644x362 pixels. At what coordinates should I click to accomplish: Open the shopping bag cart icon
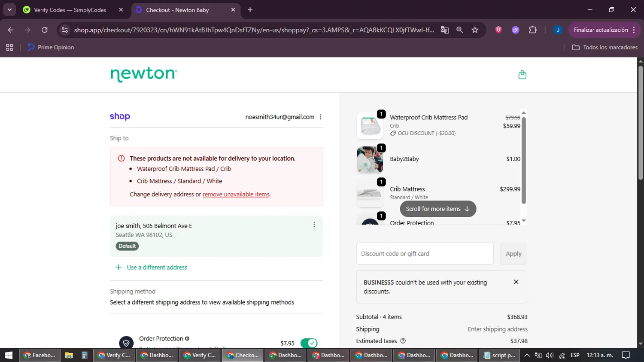click(522, 75)
